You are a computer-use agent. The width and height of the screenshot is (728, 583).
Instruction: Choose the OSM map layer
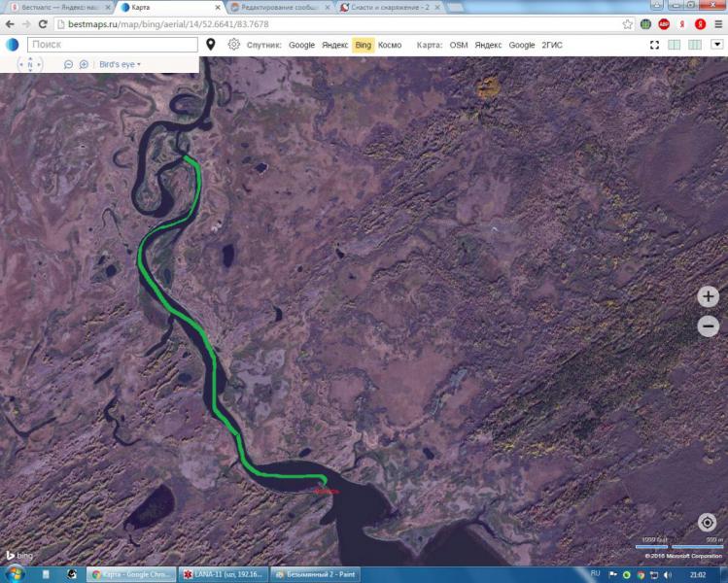click(x=459, y=45)
